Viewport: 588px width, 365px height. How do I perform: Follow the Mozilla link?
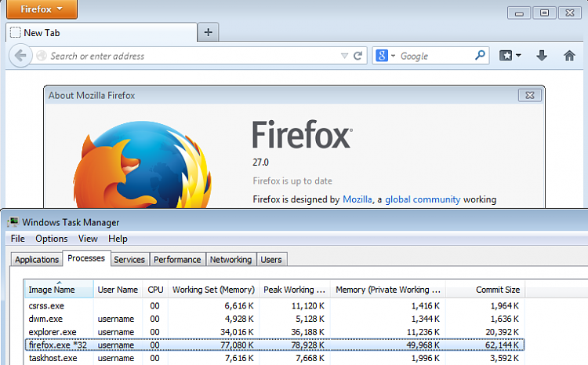click(358, 199)
